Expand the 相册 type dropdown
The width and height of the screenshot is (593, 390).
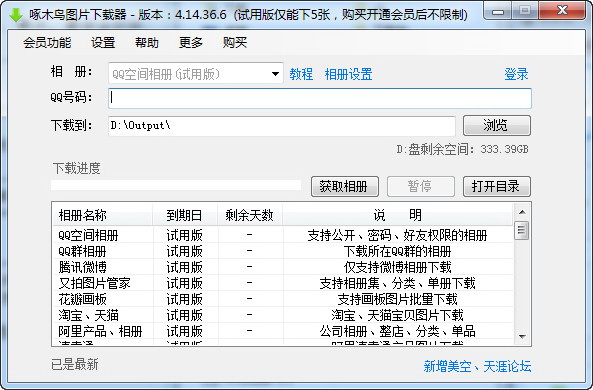pyautogui.click(x=275, y=74)
